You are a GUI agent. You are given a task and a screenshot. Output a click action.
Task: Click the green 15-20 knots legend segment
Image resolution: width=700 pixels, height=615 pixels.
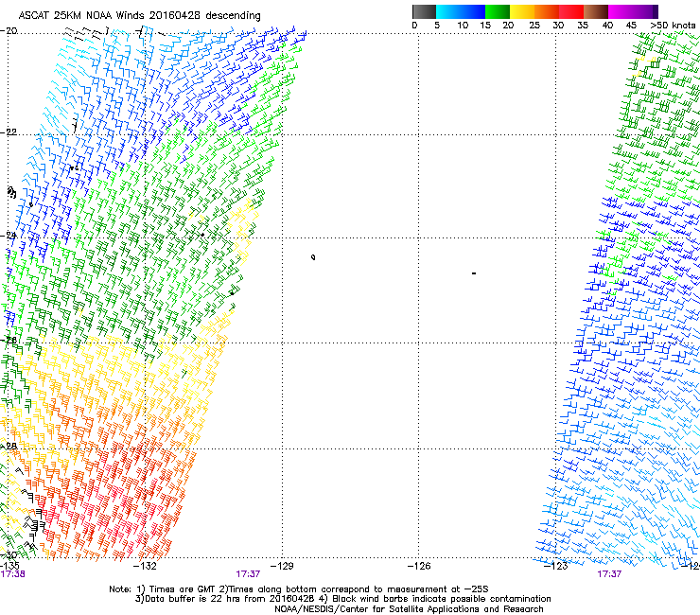click(x=498, y=11)
